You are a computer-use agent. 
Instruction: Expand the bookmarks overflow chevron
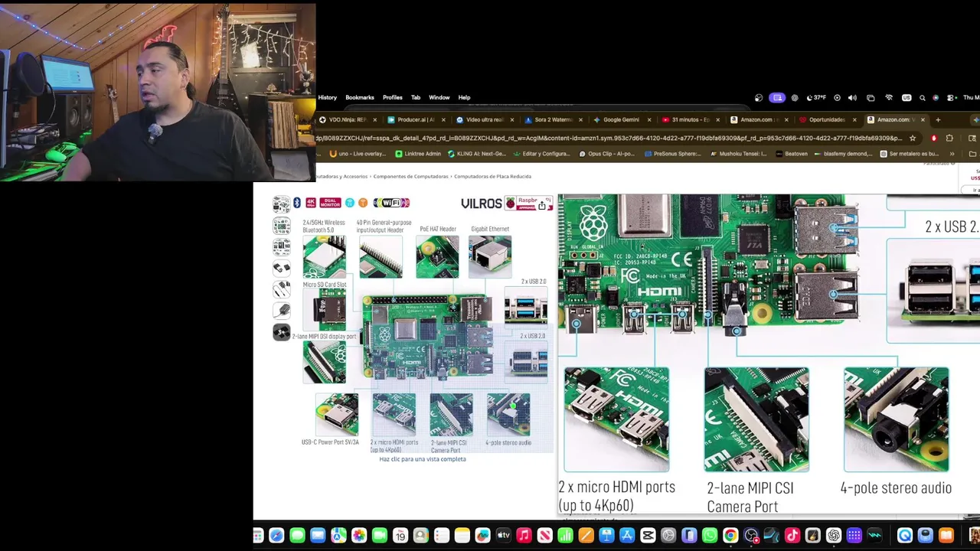pos(952,154)
